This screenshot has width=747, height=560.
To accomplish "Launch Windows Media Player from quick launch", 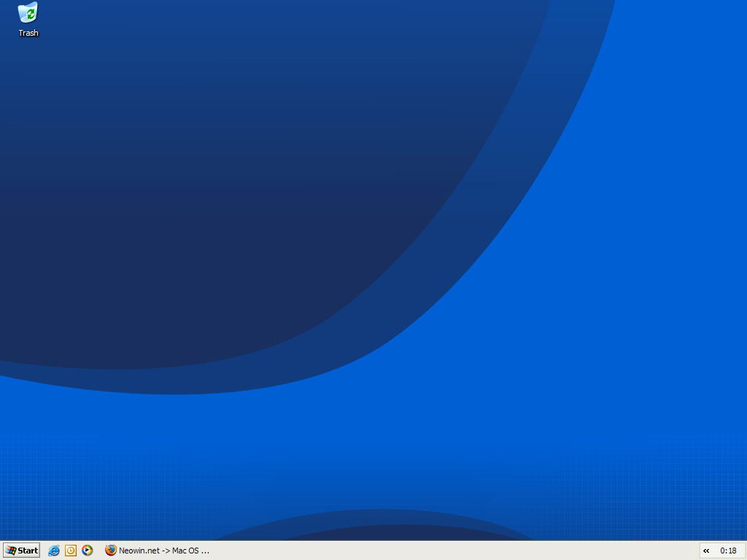I will tap(88, 551).
